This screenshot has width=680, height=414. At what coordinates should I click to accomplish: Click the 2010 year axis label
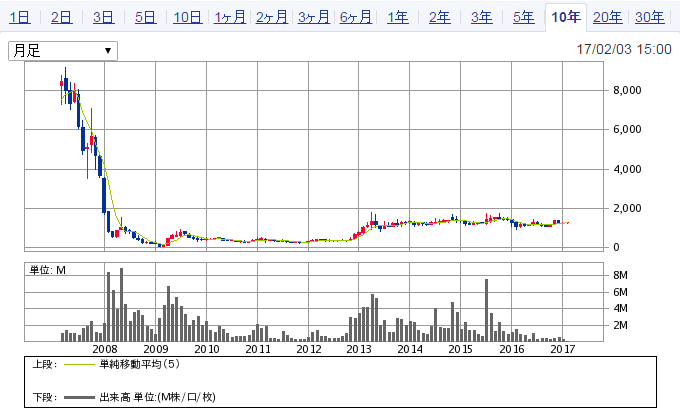tap(206, 349)
